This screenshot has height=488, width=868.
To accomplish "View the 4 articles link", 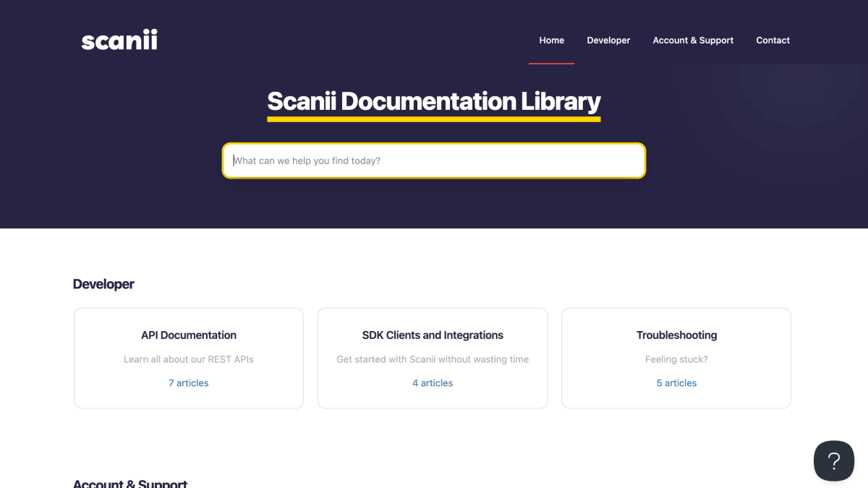I will (433, 383).
